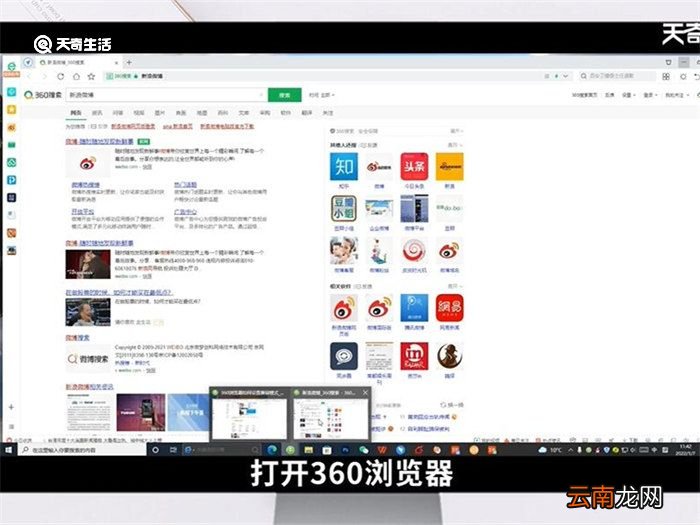Open the Windows Start menu

pos(8,450)
